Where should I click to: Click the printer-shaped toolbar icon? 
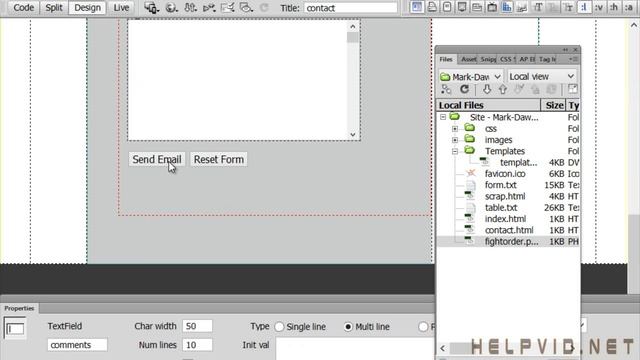tap(432, 7)
